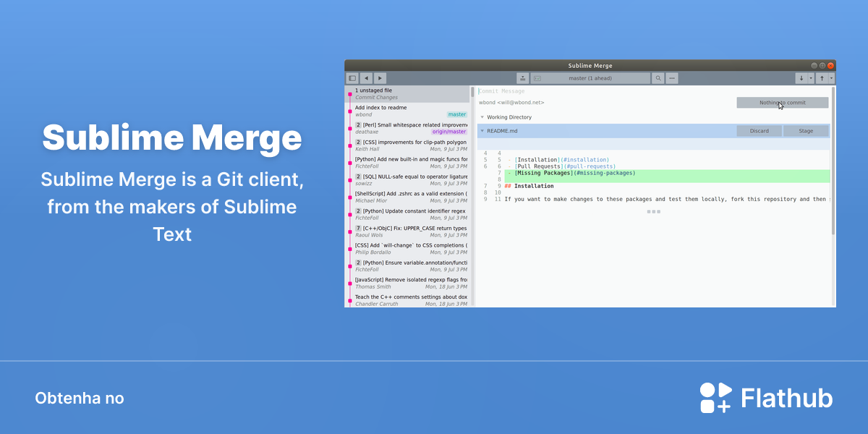Toggle the side bar icon in toolbar

click(x=352, y=78)
